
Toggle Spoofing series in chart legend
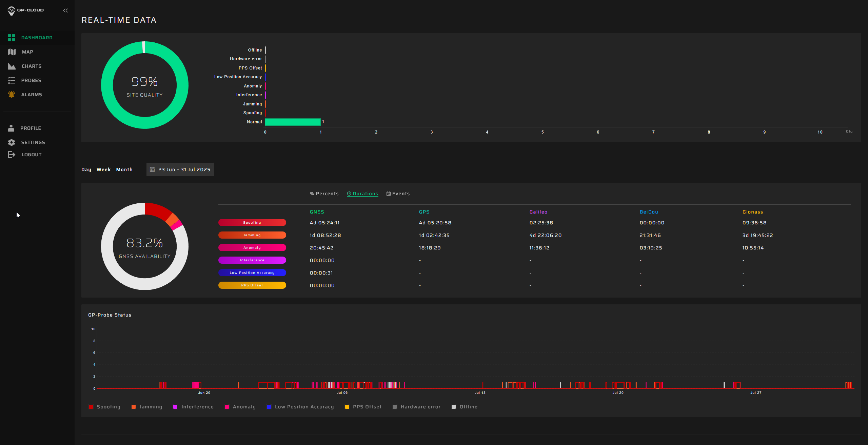pyautogui.click(x=104, y=407)
